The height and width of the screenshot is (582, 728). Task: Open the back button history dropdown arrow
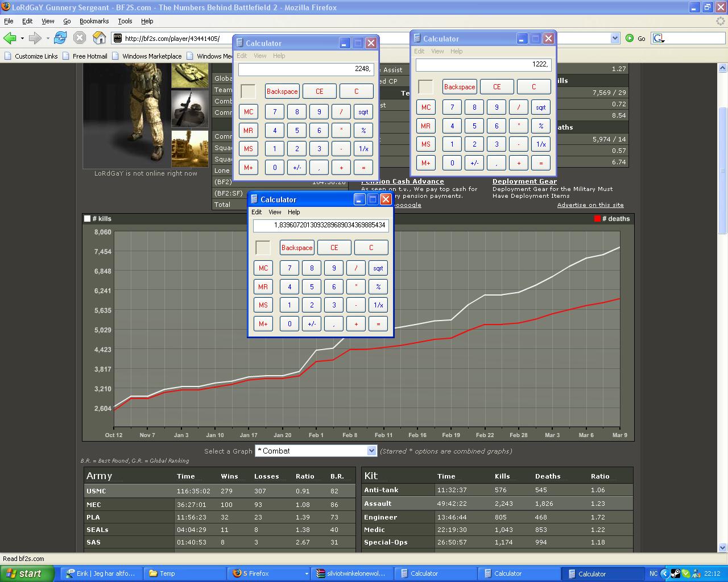pyautogui.click(x=22, y=38)
